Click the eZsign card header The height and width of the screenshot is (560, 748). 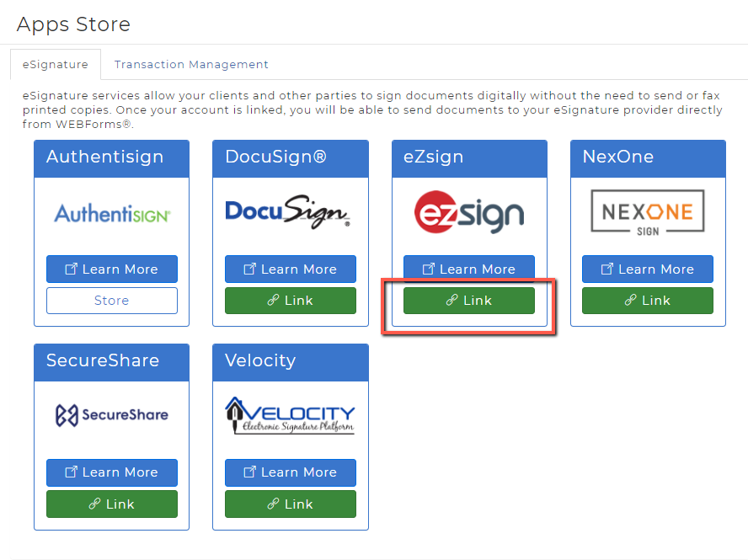469,159
